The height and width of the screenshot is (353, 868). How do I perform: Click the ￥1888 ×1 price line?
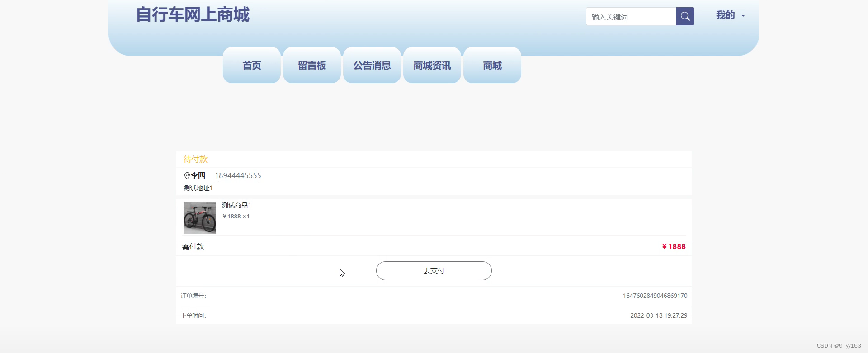click(236, 217)
